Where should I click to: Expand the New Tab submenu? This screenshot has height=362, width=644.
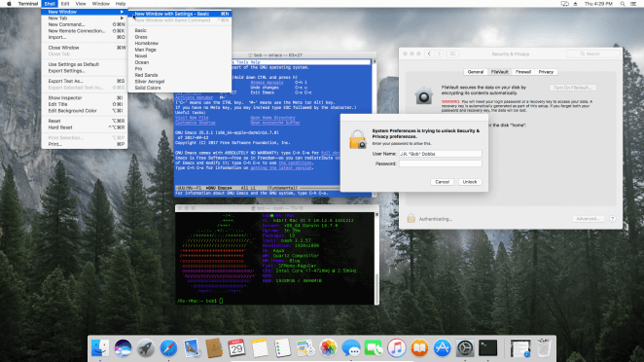coord(85,18)
